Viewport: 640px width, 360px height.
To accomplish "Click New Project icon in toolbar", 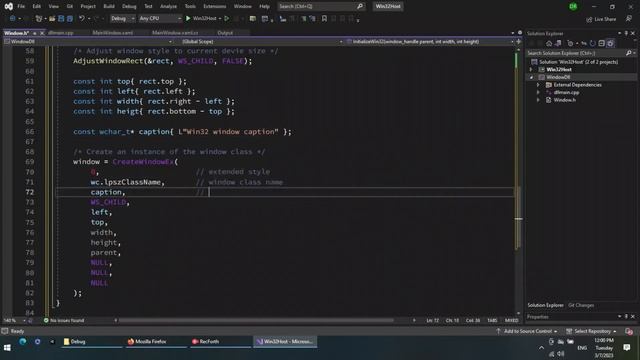I will pos(39,18).
